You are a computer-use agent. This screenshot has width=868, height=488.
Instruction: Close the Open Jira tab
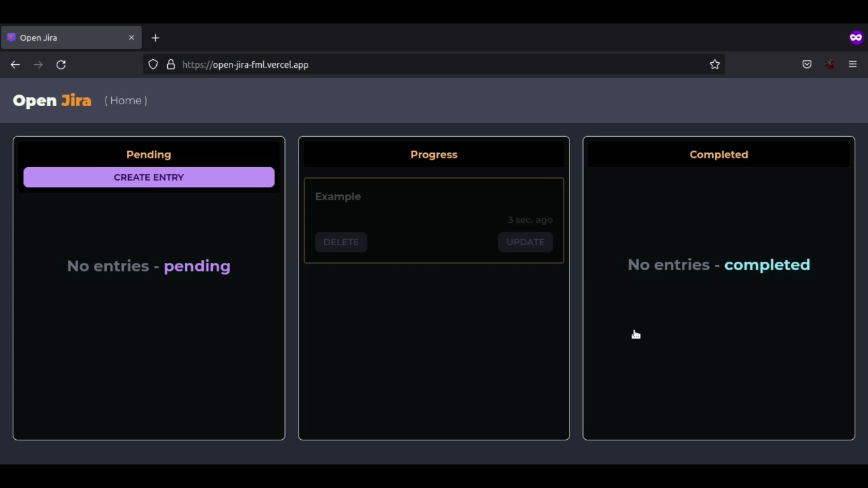click(132, 37)
